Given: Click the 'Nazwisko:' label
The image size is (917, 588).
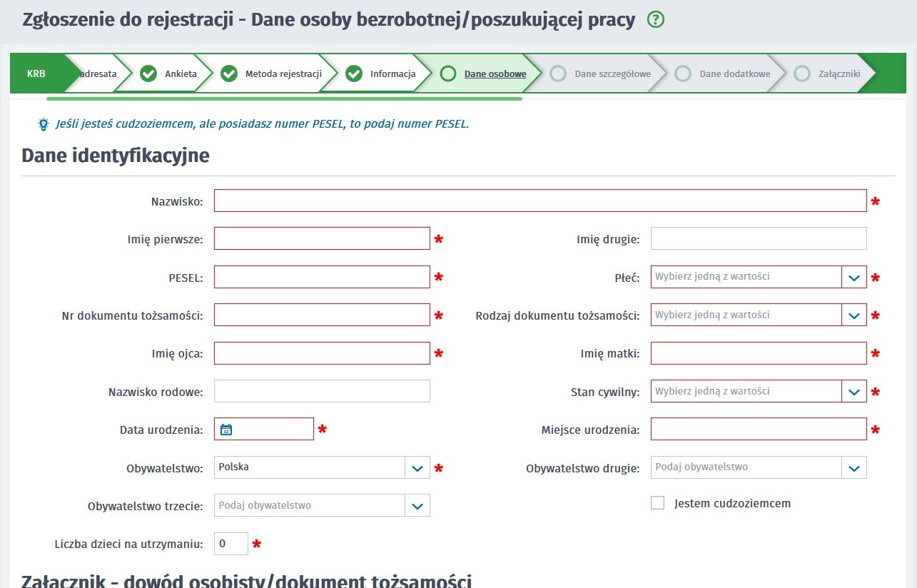Looking at the screenshot, I should point(177,202).
